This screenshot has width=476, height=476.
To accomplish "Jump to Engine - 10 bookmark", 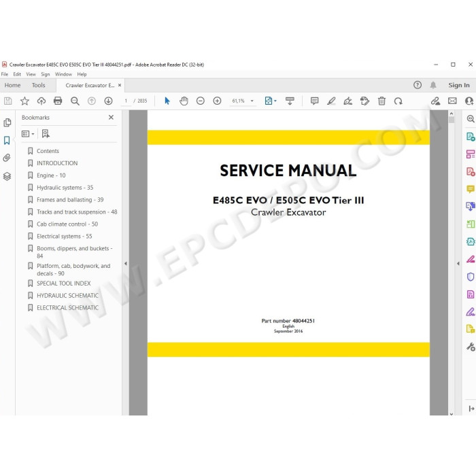I will tap(51, 175).
